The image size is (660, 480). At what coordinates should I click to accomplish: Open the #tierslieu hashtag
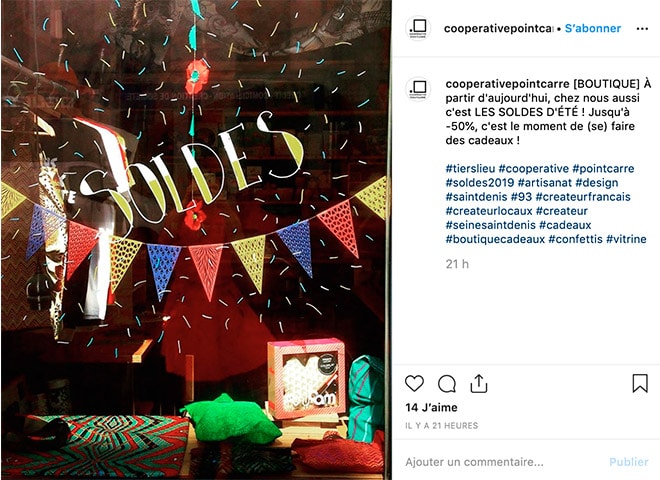tap(471, 168)
